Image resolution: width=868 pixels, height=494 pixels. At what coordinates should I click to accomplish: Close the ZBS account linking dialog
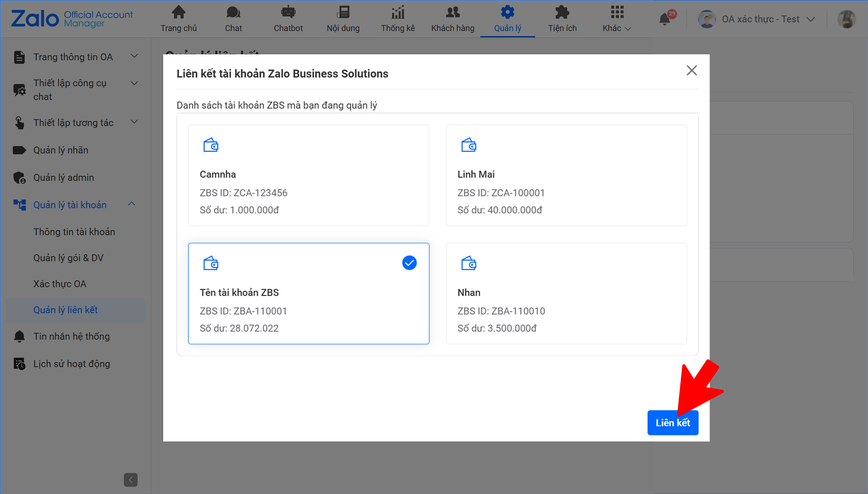691,71
